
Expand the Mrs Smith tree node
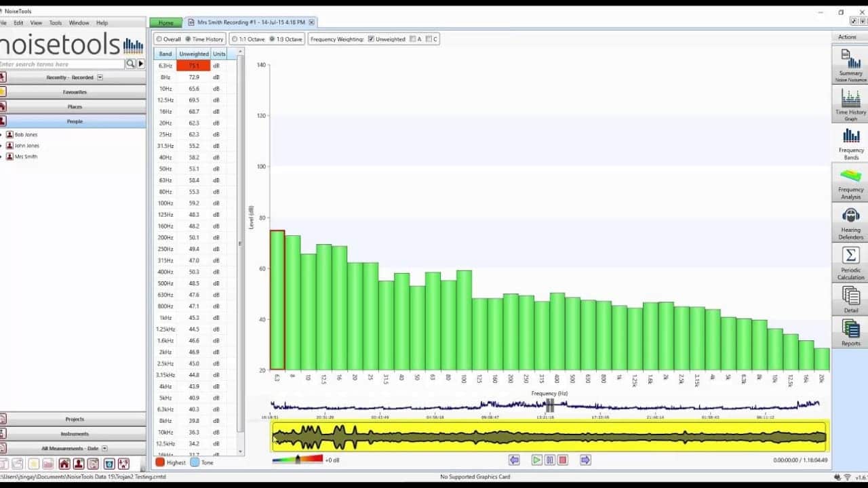pos(1,157)
